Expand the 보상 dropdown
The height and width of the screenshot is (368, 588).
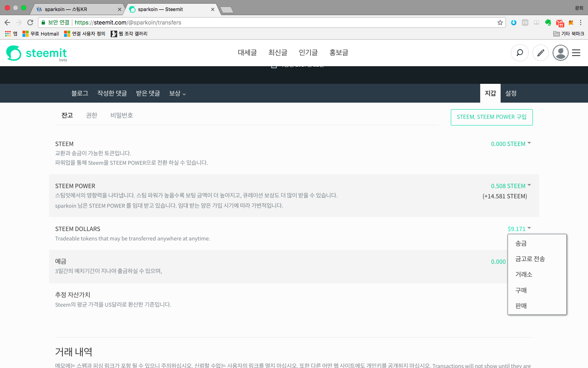click(x=177, y=93)
